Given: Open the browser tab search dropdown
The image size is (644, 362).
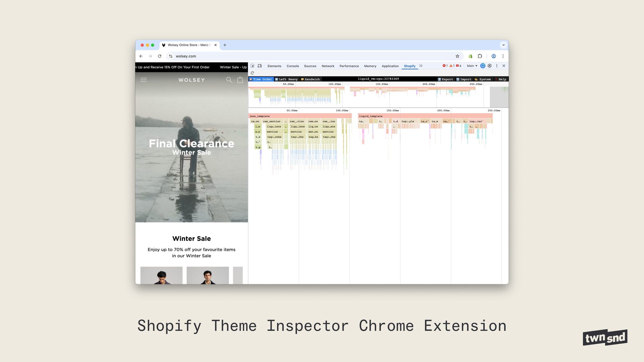Looking at the screenshot, I should [x=503, y=45].
